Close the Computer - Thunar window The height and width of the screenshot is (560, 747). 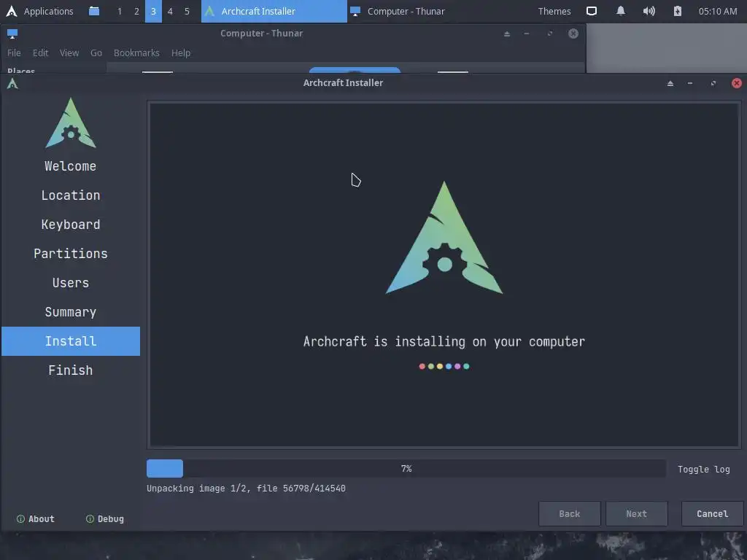point(573,34)
